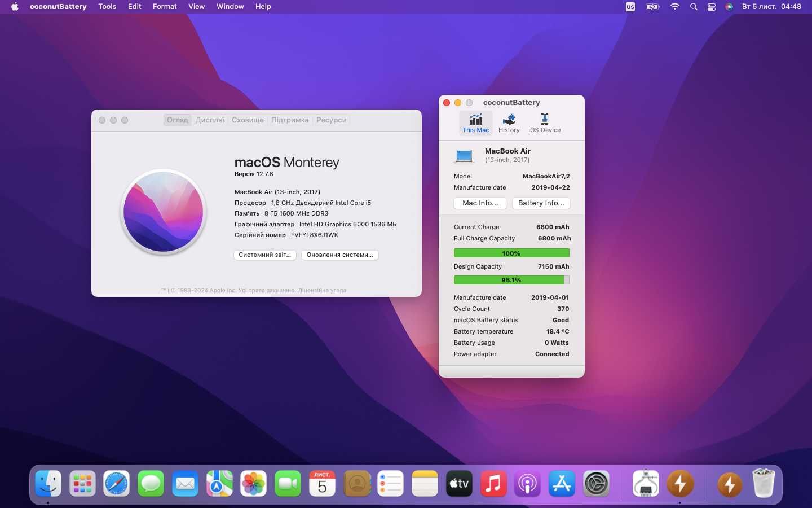Open the Підтримка tab
Image resolution: width=812 pixels, height=508 pixels.
click(290, 120)
